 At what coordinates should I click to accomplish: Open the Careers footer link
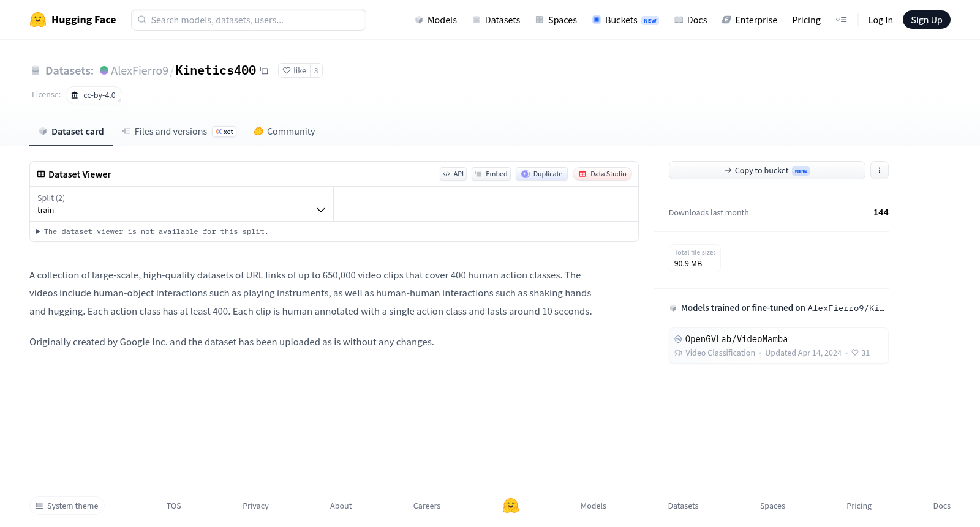(x=427, y=506)
